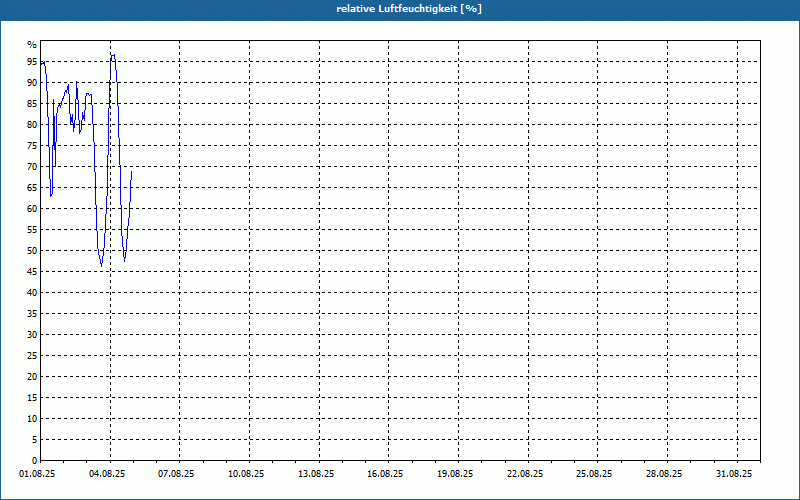Click the y-axis value 90
The image size is (800, 500).
coord(32,83)
